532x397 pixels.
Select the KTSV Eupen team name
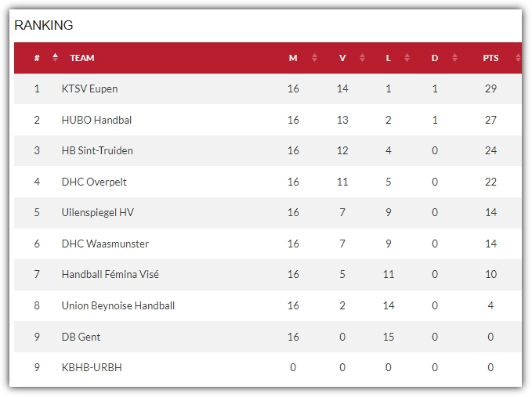(x=89, y=88)
